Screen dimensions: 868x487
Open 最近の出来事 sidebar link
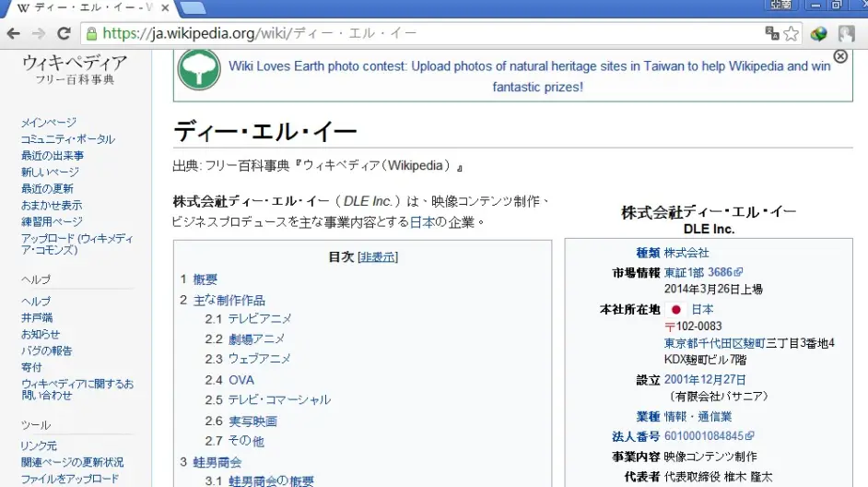coord(53,156)
